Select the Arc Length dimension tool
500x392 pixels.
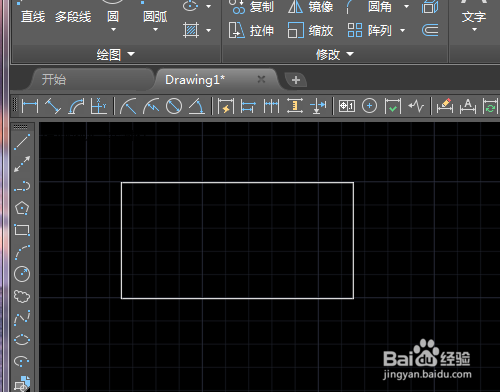click(76, 106)
